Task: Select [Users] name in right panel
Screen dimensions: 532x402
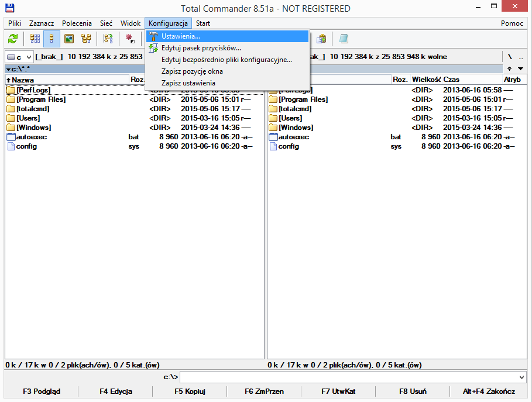Action: (x=290, y=118)
